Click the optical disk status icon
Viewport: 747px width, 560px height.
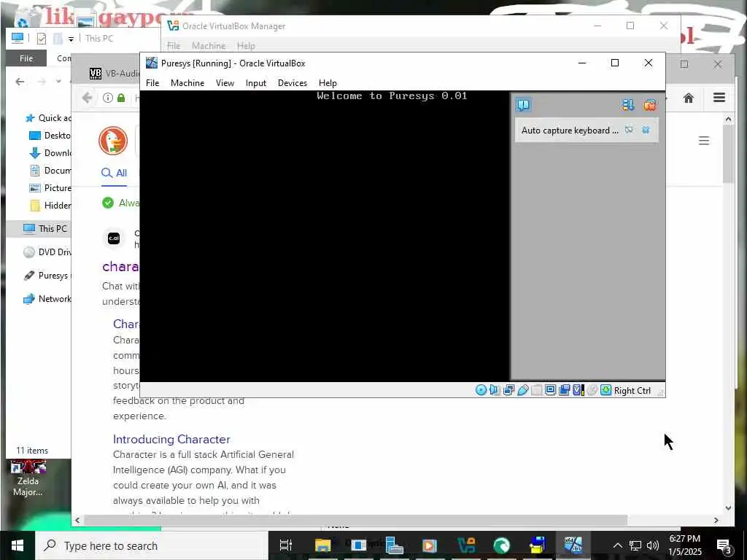(481, 391)
